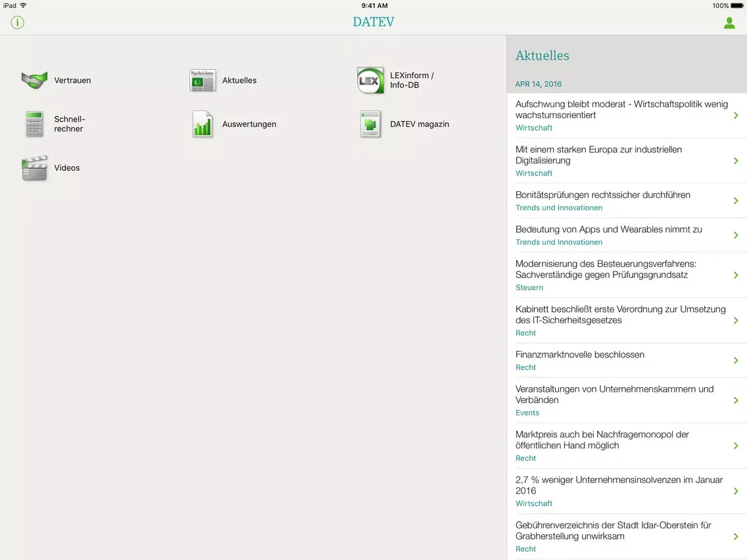Open the info icon in the header
This screenshot has width=747, height=560.
(x=18, y=22)
